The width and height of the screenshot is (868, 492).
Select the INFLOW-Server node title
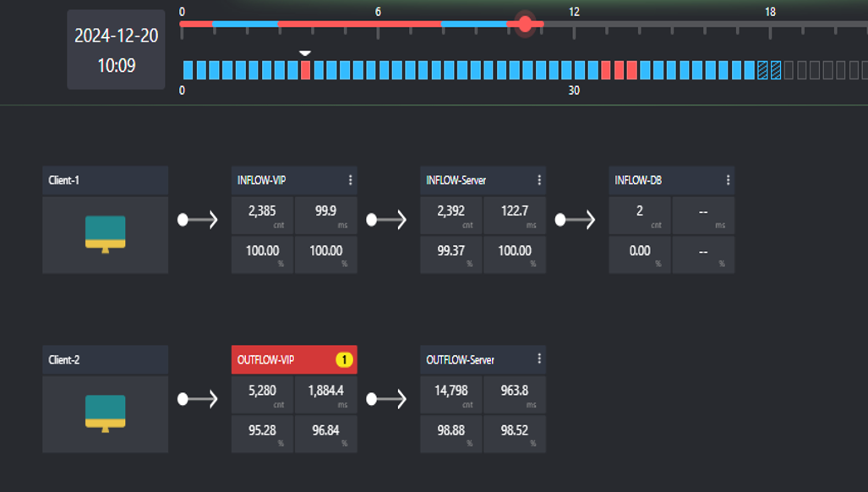[456, 180]
